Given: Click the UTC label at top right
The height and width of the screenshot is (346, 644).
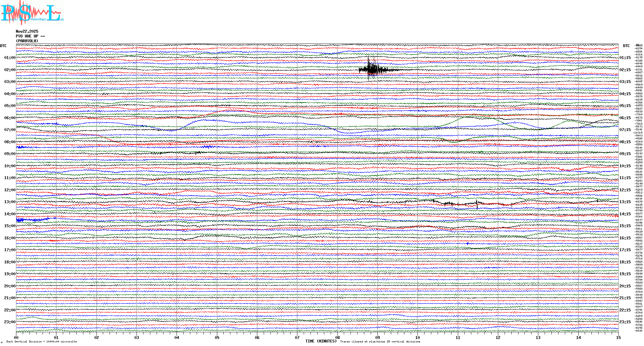Looking at the screenshot, I should coord(626,46).
